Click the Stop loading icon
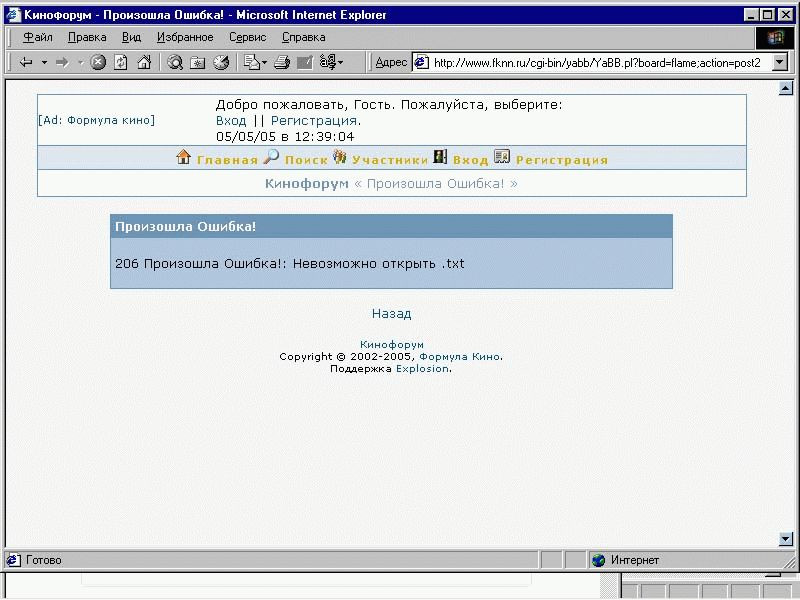This screenshot has width=800, height=600. click(x=98, y=63)
